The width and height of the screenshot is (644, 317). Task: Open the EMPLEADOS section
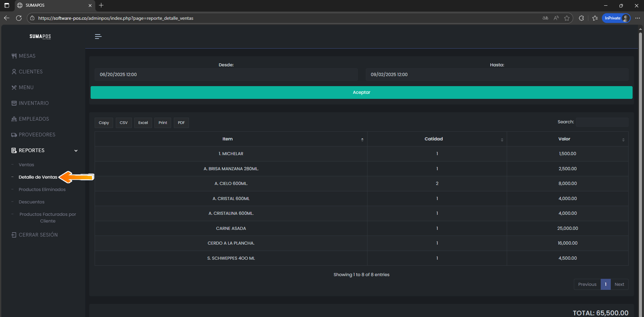[x=34, y=119]
